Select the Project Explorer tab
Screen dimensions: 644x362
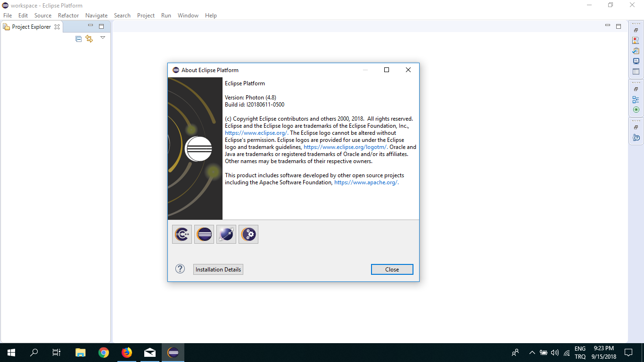coord(32,27)
